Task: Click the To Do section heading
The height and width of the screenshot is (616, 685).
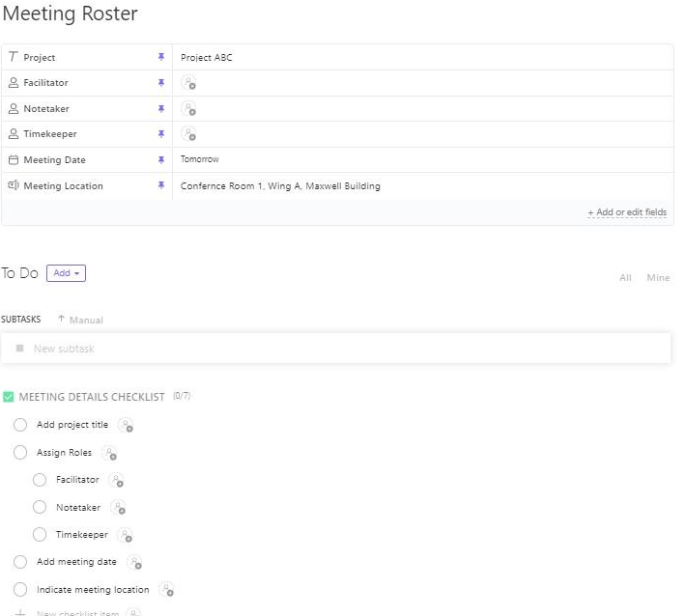Action: (x=19, y=273)
